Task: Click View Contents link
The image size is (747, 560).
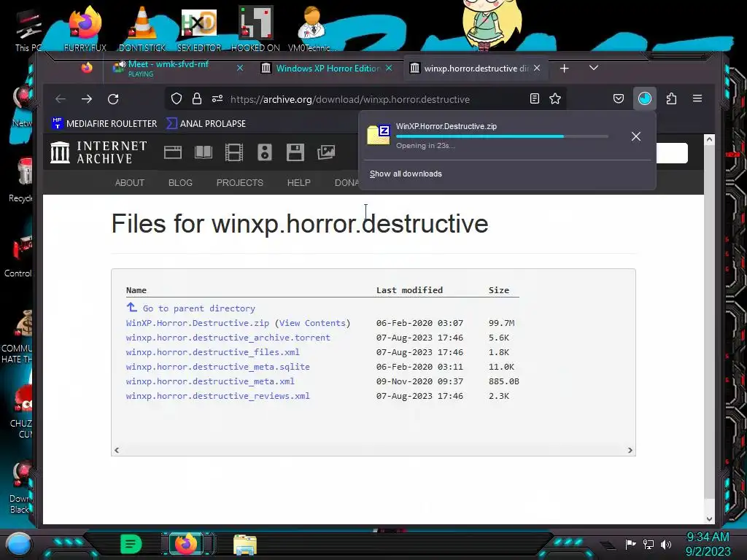Action: click(x=312, y=323)
